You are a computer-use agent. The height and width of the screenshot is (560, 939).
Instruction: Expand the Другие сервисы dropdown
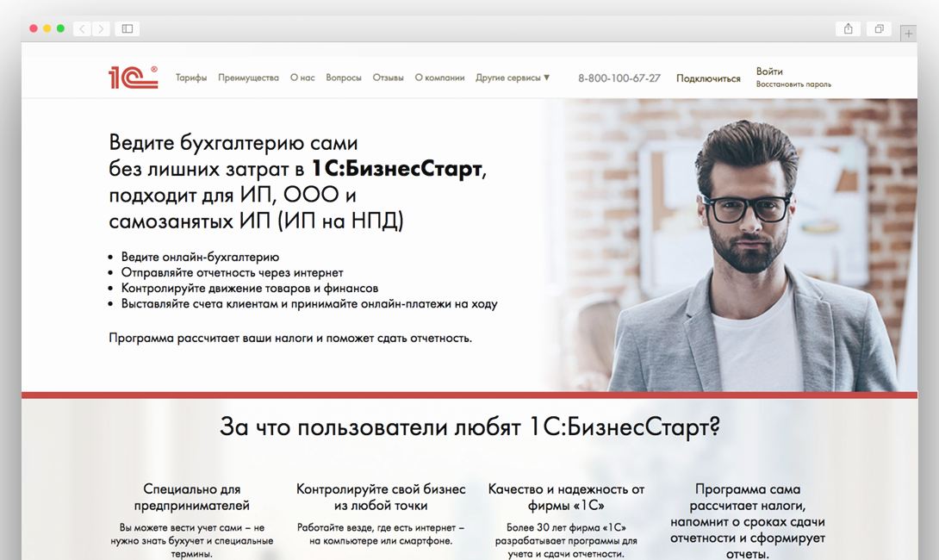coord(513,78)
